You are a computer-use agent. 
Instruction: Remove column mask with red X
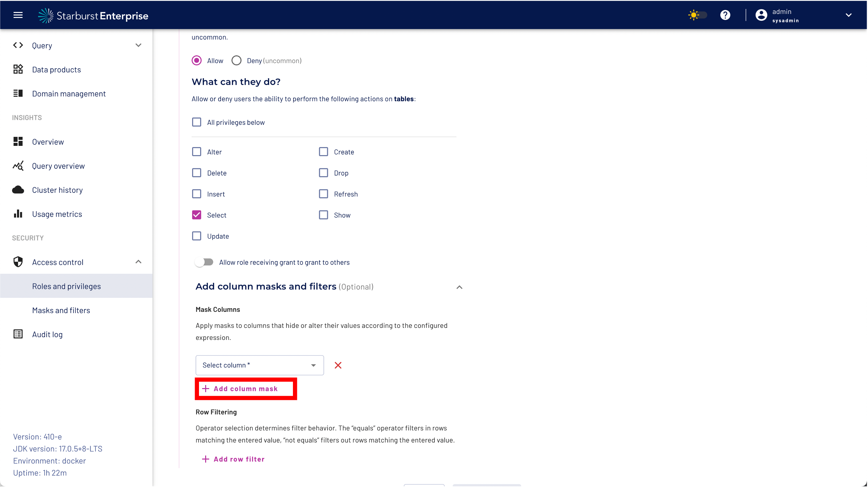click(338, 365)
